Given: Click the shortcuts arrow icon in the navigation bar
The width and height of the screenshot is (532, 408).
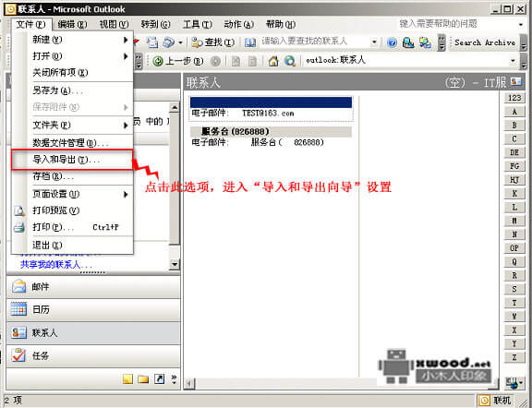Looking at the screenshot, I should 159,378.
